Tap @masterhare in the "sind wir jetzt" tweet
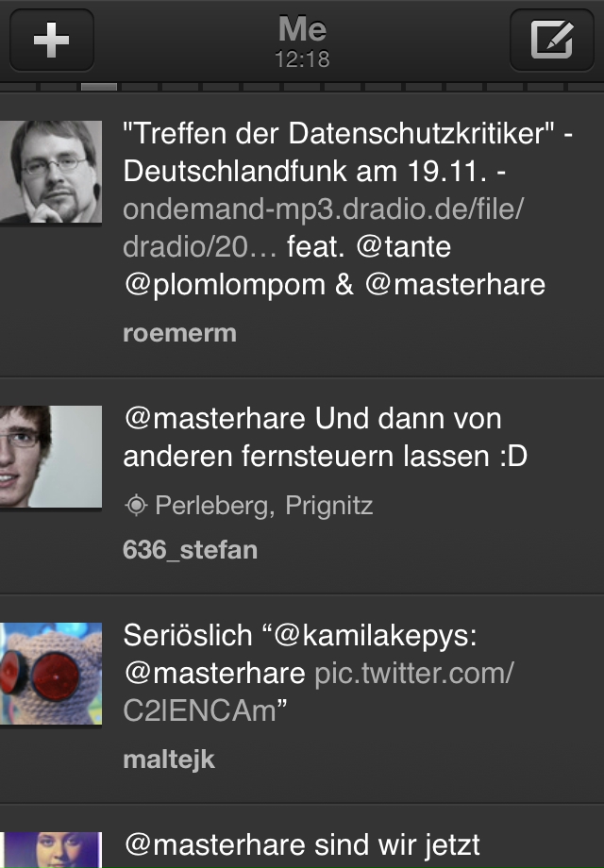The height and width of the screenshot is (868, 604). coord(214,843)
